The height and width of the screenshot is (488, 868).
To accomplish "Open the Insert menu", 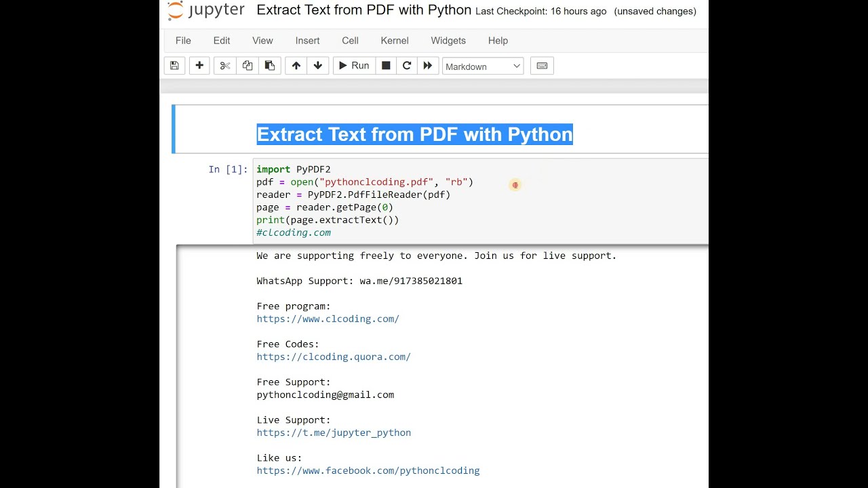I will (x=307, y=41).
